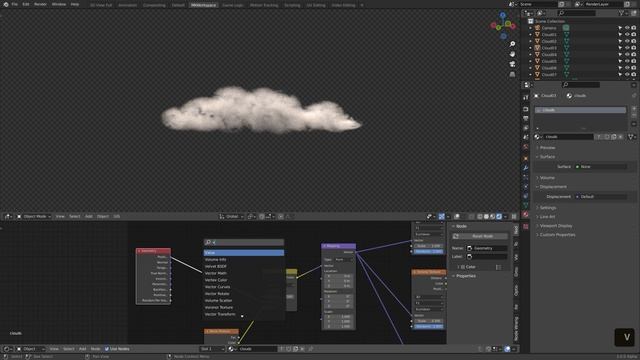
Task: Open the Slot 1 dropdown in node header
Action: point(212,349)
